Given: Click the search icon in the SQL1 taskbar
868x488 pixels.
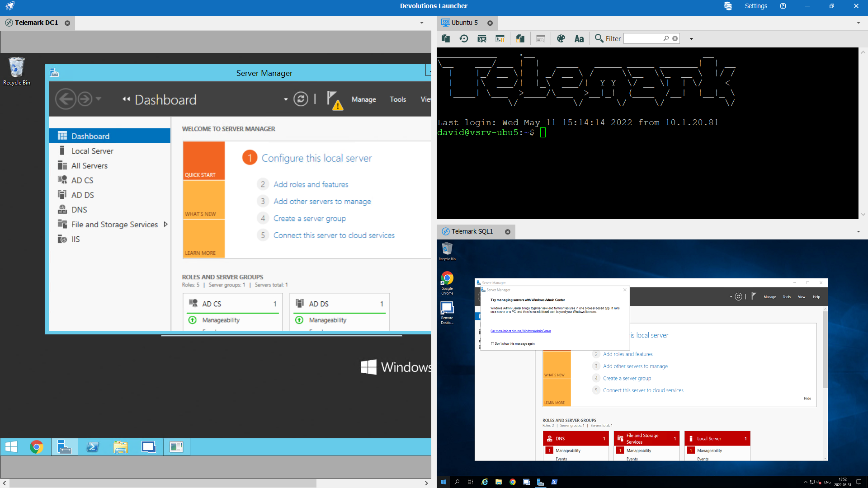Looking at the screenshot, I should (457, 482).
